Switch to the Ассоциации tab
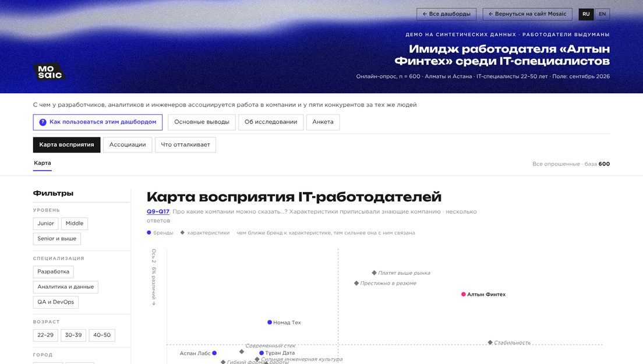 point(128,144)
